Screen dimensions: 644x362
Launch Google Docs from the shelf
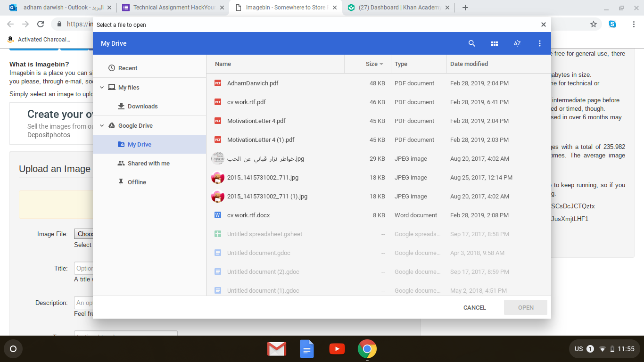coord(307,349)
